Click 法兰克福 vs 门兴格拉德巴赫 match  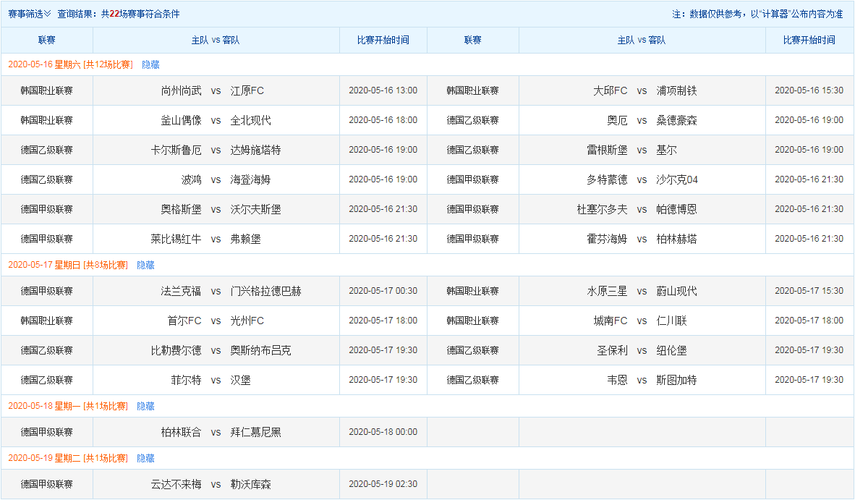[215, 291]
